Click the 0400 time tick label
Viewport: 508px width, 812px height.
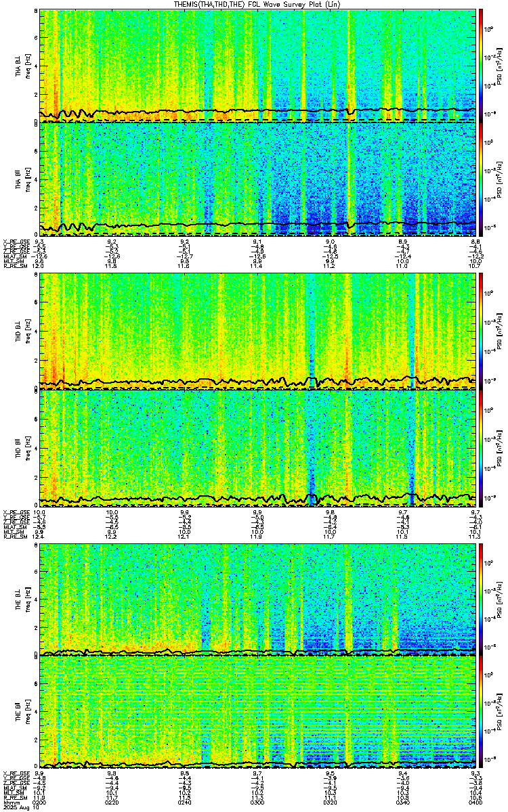click(x=475, y=802)
